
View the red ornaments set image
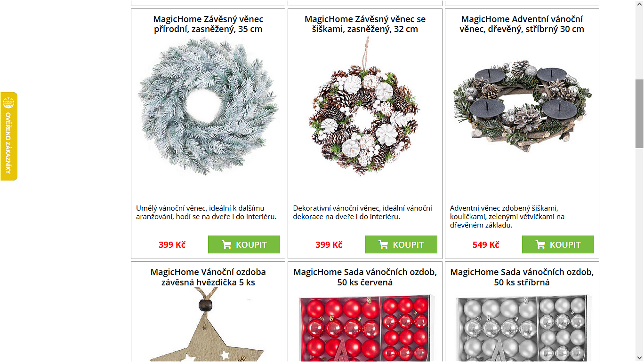click(365, 328)
